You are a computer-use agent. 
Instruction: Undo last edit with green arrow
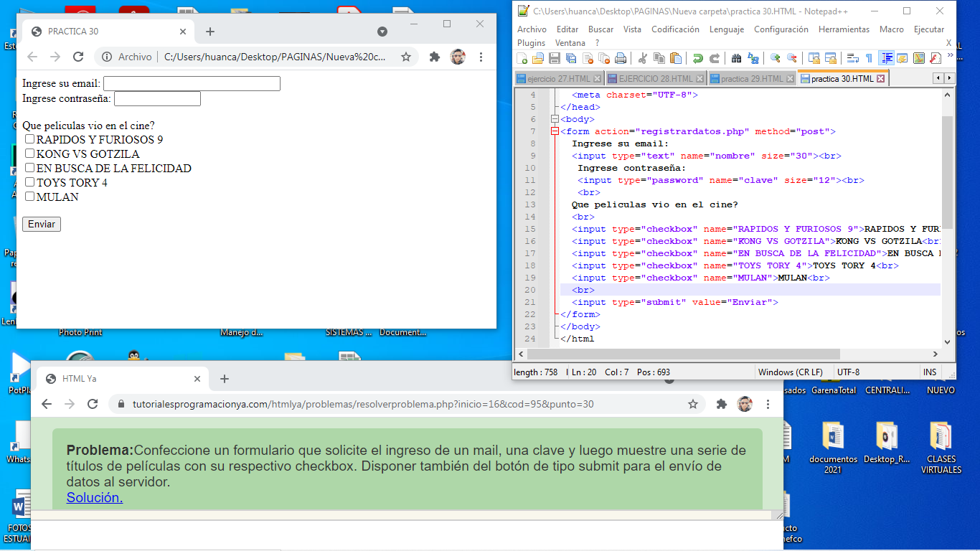[x=698, y=58]
